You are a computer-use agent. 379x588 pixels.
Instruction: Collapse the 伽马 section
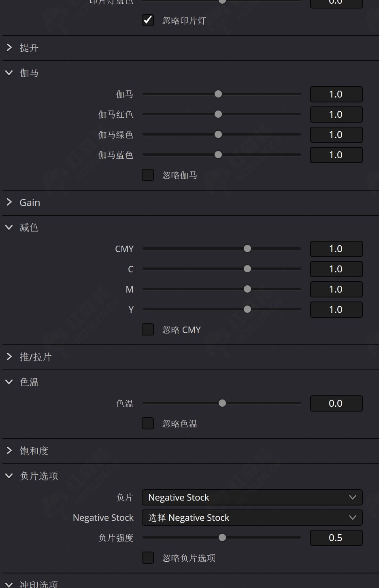click(x=9, y=73)
